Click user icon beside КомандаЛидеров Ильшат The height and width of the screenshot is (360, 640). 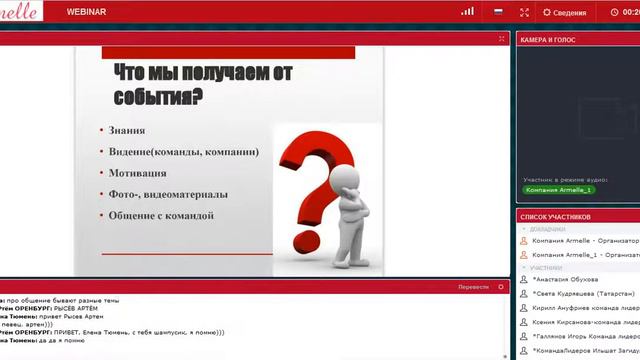(524, 351)
